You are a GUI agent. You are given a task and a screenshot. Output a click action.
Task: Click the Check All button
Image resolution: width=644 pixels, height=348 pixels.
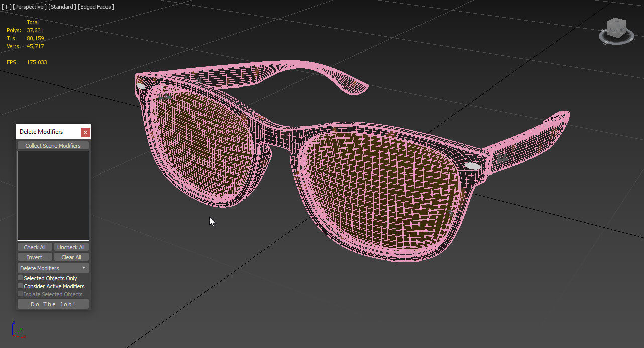click(x=35, y=247)
